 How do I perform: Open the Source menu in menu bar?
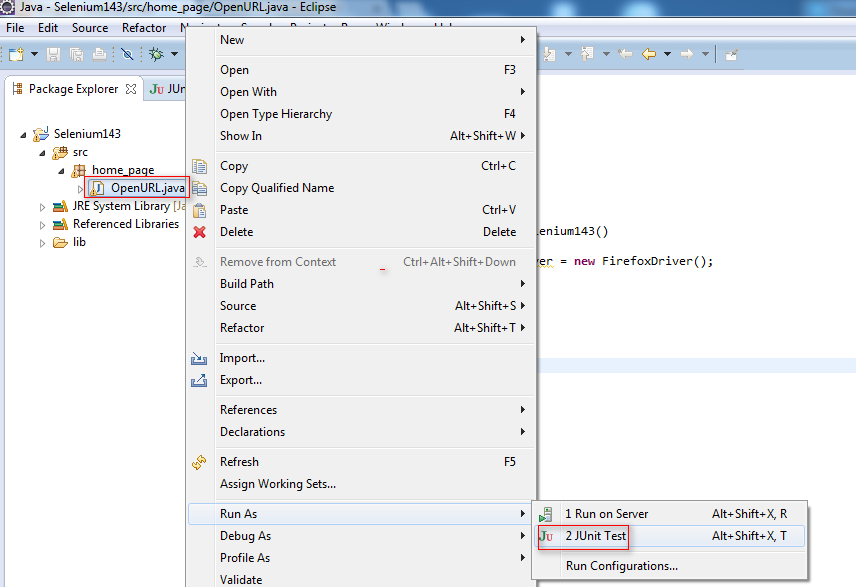90,28
